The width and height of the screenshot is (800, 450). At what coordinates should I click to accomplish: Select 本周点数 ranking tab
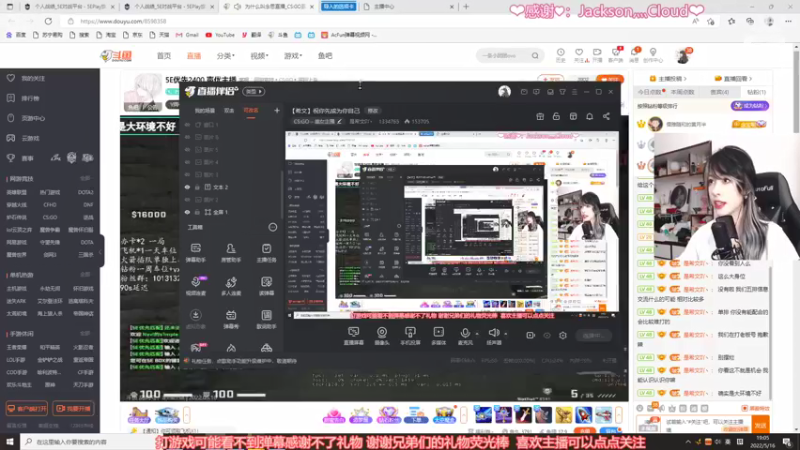click(682, 92)
